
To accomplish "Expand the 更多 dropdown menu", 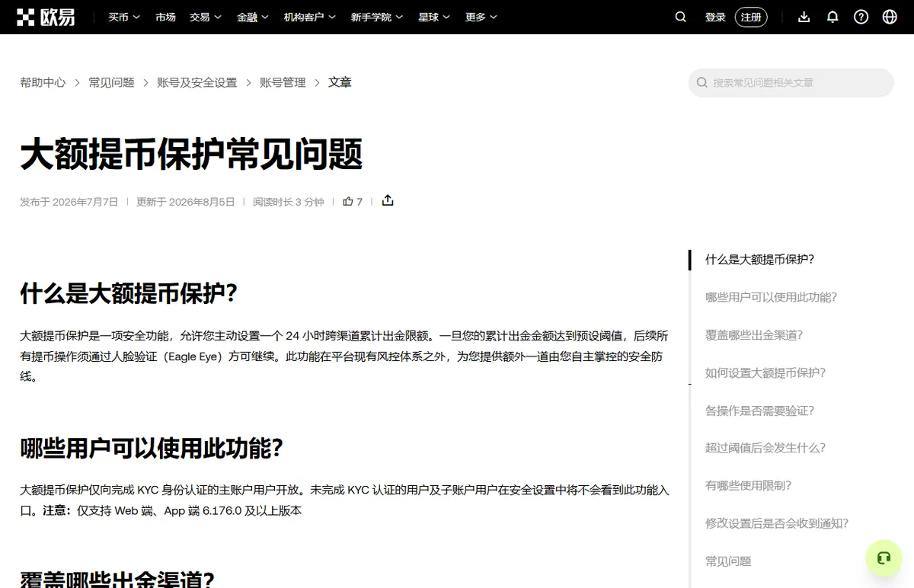I will (x=481, y=17).
